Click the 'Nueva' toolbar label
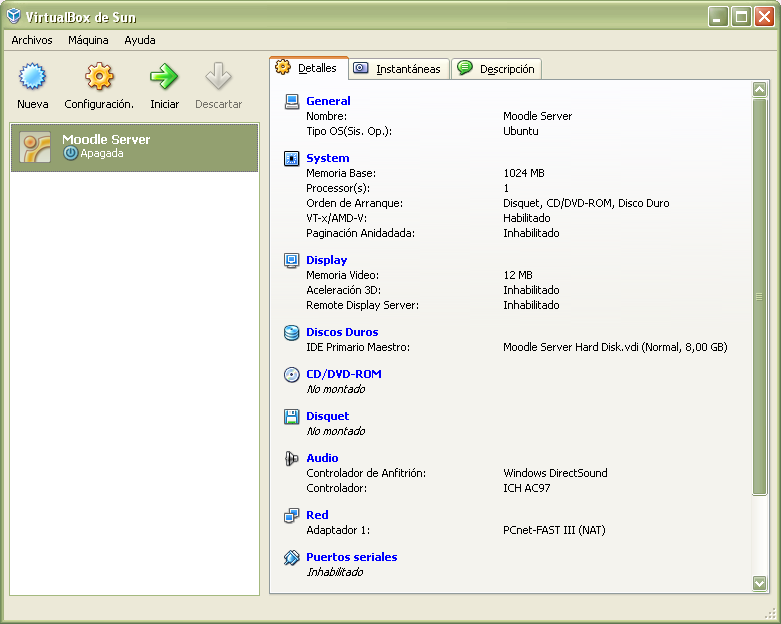This screenshot has height=624, width=781. (x=33, y=104)
